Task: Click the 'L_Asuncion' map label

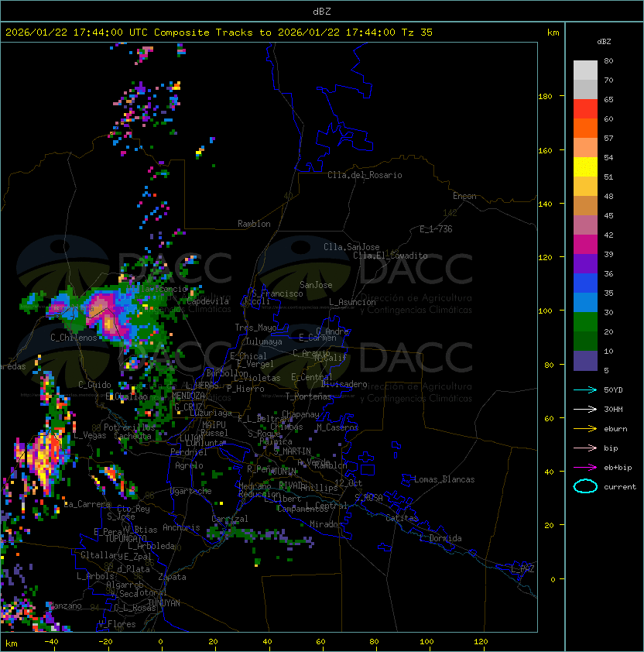Action: [x=352, y=302]
